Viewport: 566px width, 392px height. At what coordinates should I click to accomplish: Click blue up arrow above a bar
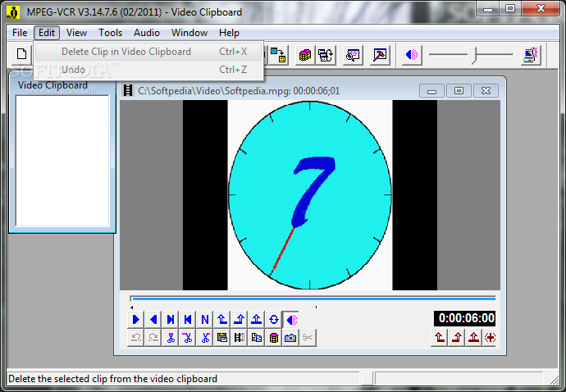pos(257,320)
